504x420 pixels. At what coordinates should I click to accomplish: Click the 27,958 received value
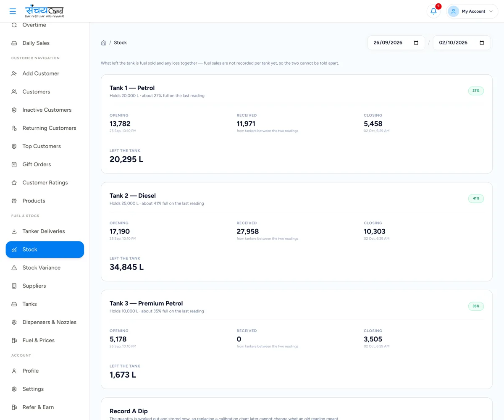click(248, 231)
